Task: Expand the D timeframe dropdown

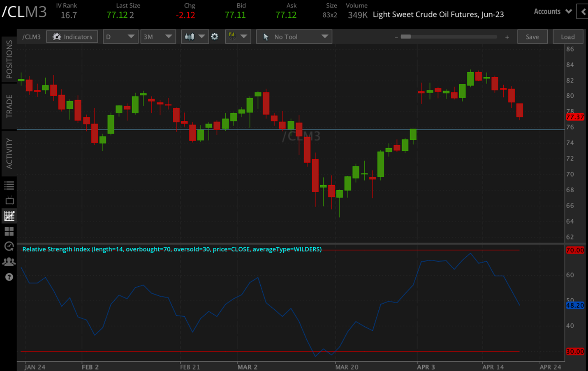Action: click(x=120, y=36)
